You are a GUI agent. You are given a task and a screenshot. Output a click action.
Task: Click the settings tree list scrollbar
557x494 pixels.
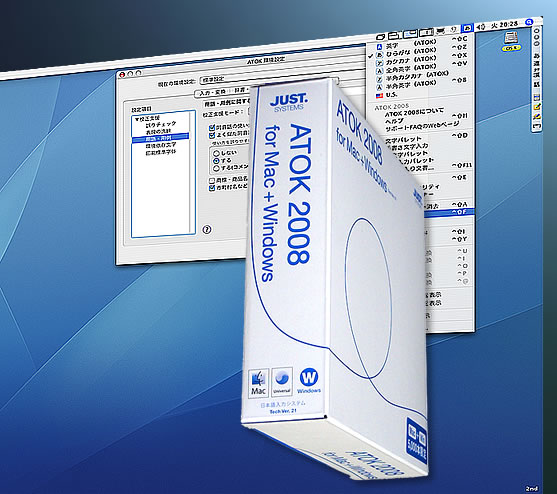click(x=192, y=173)
